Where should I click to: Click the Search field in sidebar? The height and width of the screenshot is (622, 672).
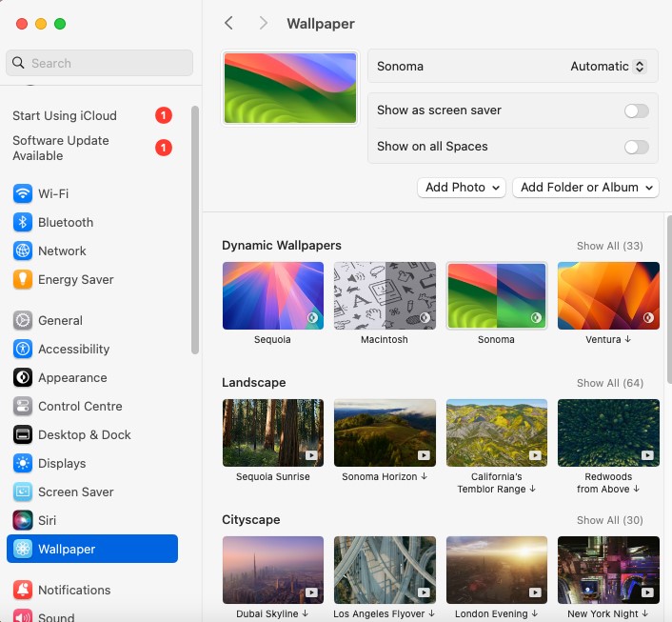click(x=100, y=63)
